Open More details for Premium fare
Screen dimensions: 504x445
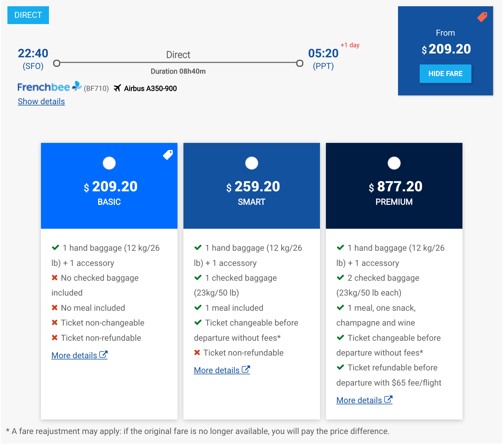(359, 400)
